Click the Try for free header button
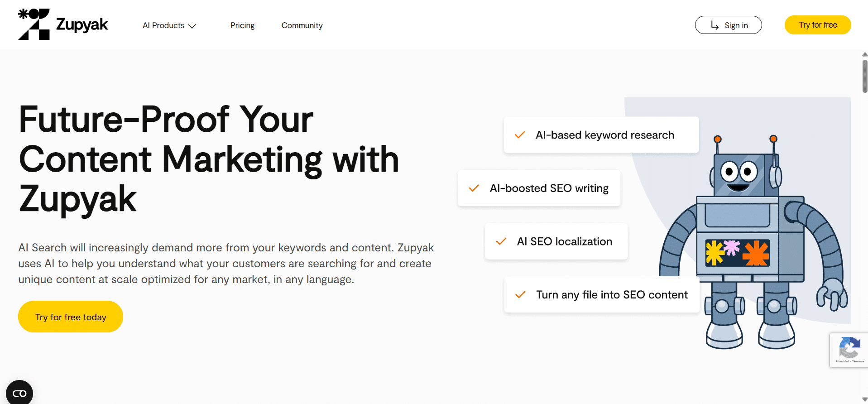The width and height of the screenshot is (868, 404). [817, 25]
